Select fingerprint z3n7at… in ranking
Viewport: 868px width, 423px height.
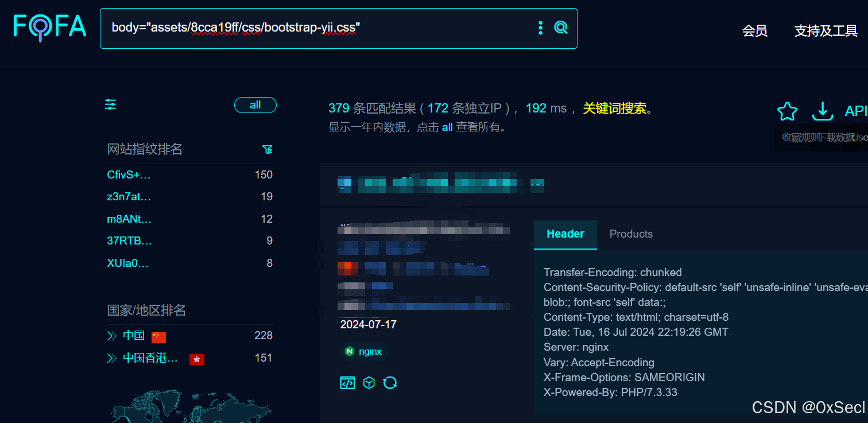click(x=129, y=197)
